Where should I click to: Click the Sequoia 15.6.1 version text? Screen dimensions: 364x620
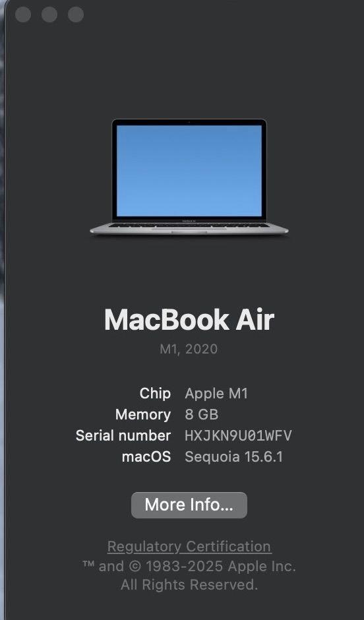[233, 457]
